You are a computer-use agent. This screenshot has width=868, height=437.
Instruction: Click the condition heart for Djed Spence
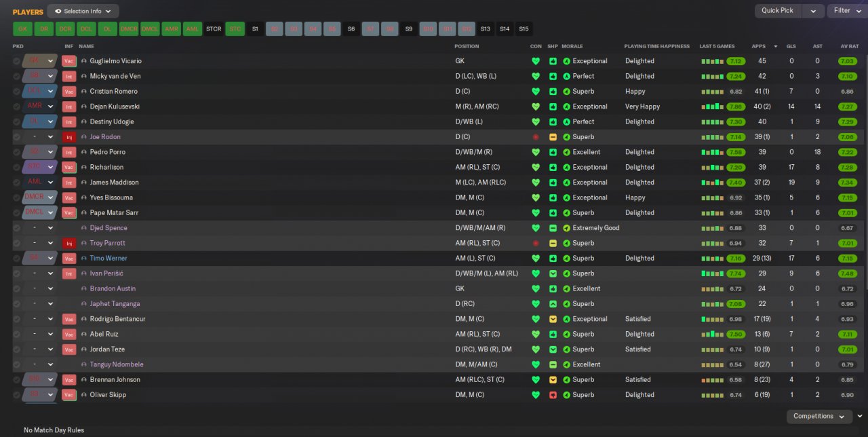[x=536, y=228]
